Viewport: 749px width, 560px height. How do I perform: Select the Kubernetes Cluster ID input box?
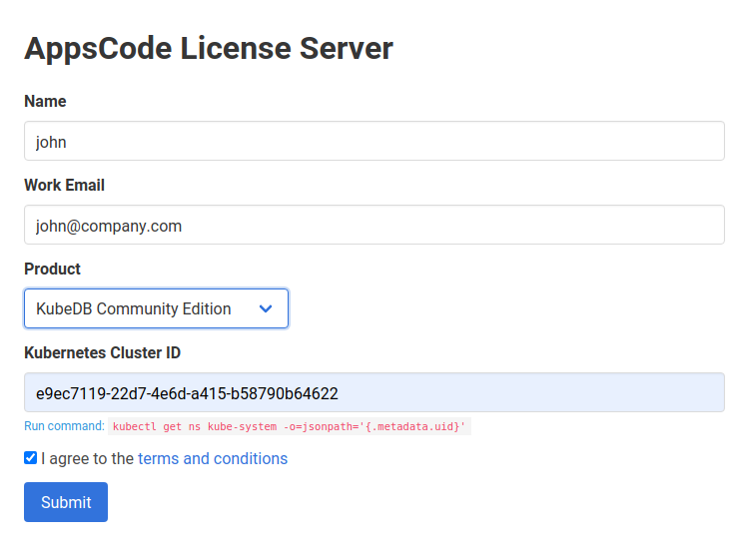[374, 393]
